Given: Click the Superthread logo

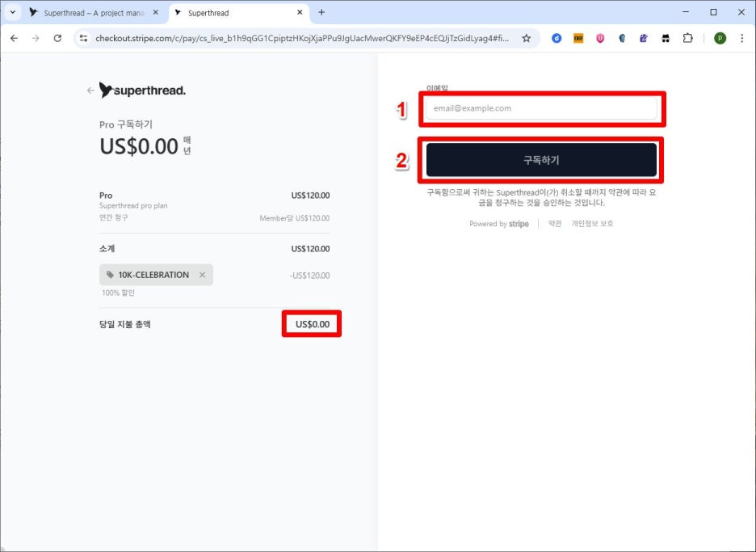Looking at the screenshot, I should pos(142,91).
